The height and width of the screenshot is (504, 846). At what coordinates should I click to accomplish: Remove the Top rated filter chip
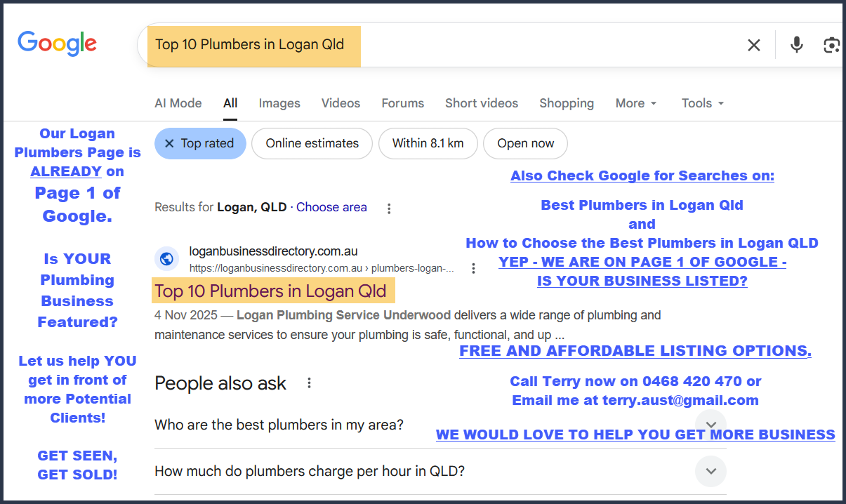click(x=200, y=143)
